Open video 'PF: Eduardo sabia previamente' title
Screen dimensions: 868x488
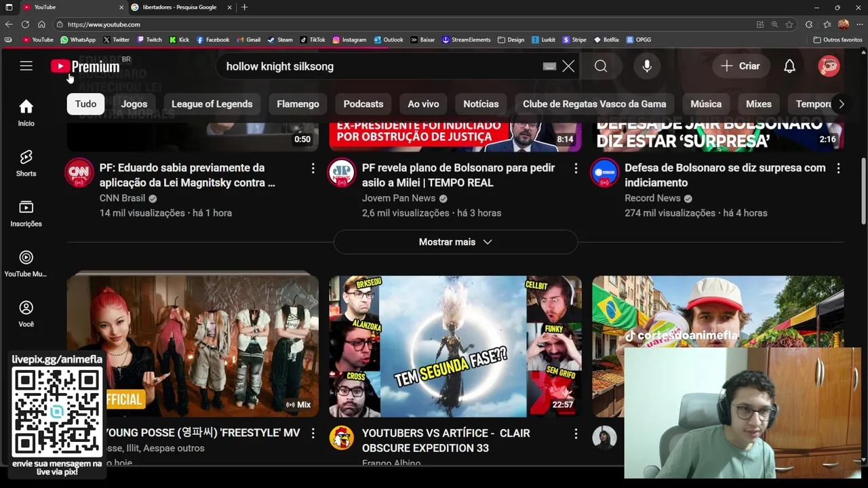[x=187, y=175]
